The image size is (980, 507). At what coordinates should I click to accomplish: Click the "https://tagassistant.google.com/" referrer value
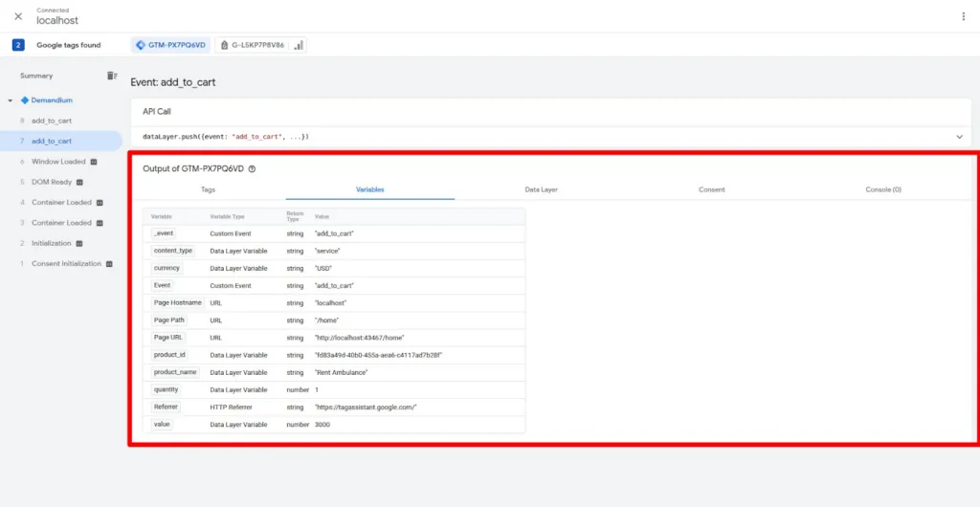[x=366, y=408]
